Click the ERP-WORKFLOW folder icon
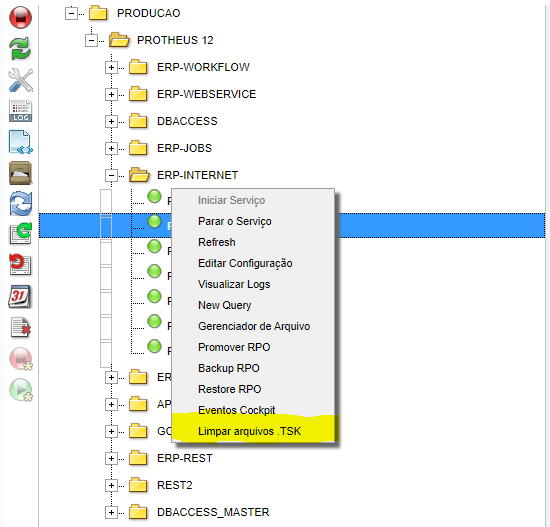 point(138,67)
